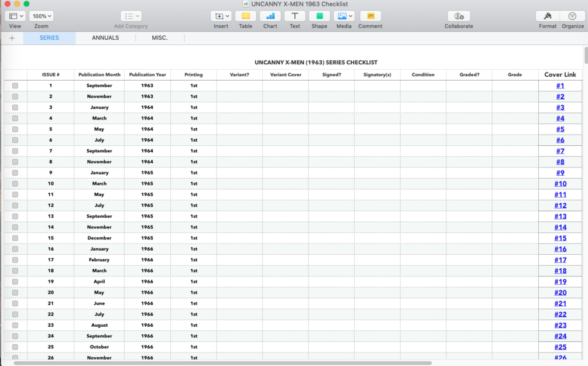Select the Grade cell for issue 10

(x=515, y=183)
